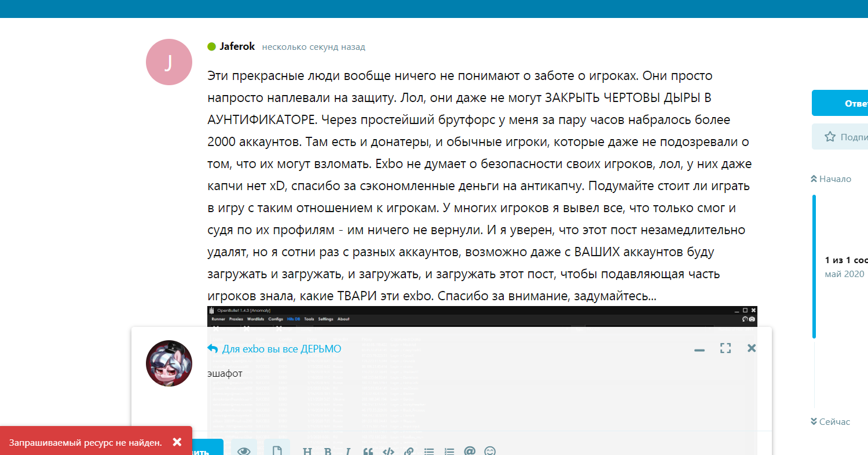This screenshot has width=868, height=455.
Task: Click 'Settings' tab in OpenBullet screenshot
Action: pyautogui.click(x=326, y=319)
